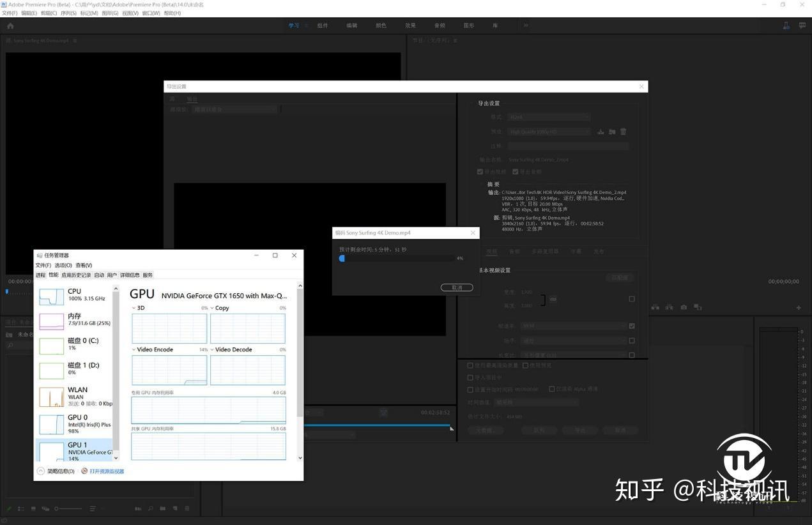Collapse Task Manager with the fewer-details arrow

[x=41, y=471]
